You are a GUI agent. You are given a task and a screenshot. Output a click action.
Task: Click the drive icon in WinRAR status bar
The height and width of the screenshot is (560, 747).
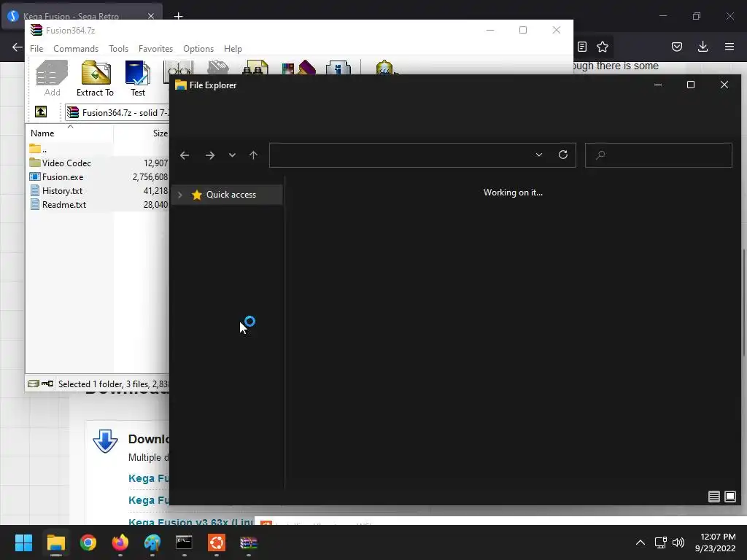(x=34, y=384)
